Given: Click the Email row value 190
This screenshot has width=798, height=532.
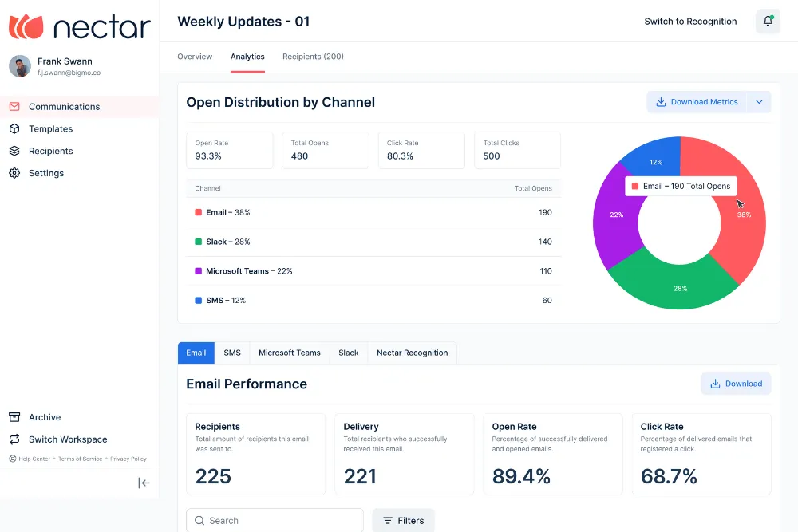Looking at the screenshot, I should [545, 212].
